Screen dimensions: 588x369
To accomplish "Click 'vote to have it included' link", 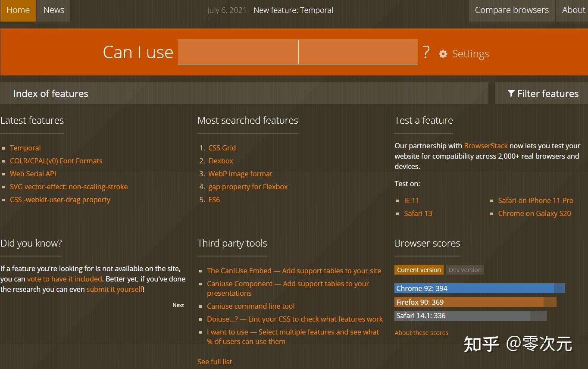I will pos(65,279).
